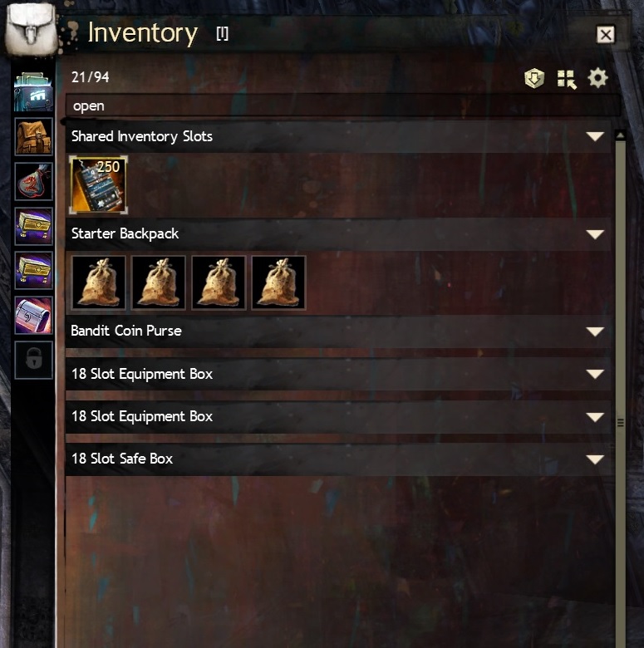Select the Starter Backpack sidebar icon

pyautogui.click(x=33, y=136)
